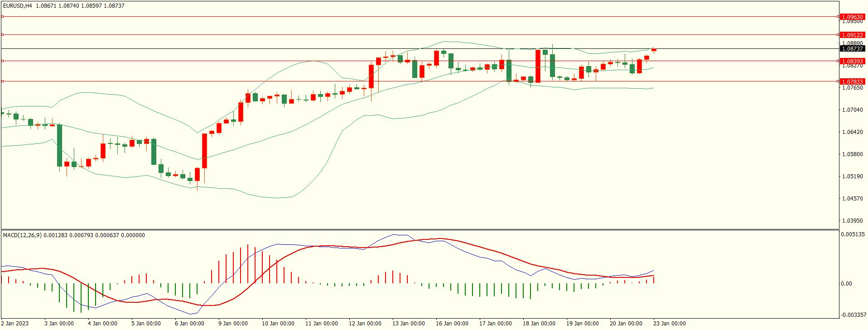868x329 pixels.
Task: Click the 20 Jan 00:00 time label
Action: pyautogui.click(x=626, y=323)
